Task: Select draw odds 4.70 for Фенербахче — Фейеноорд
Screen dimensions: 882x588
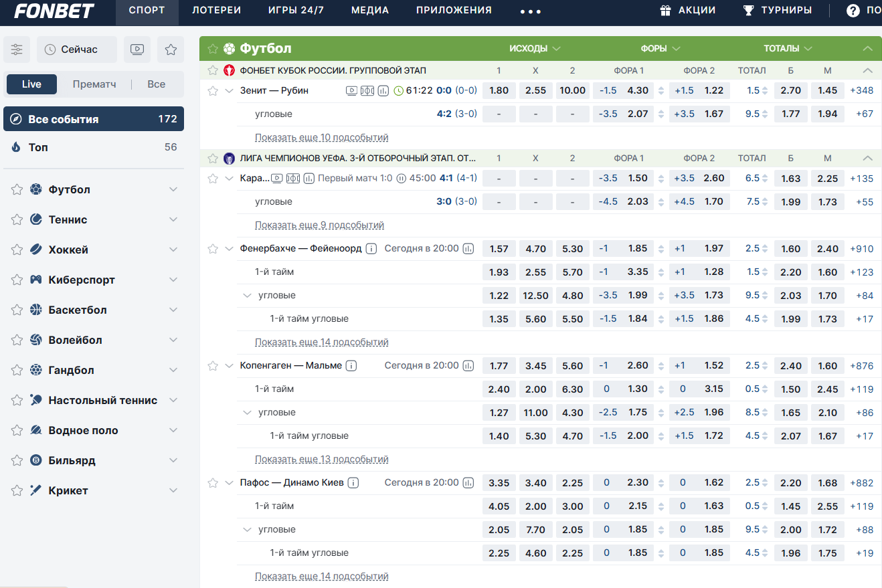Action: (x=536, y=249)
